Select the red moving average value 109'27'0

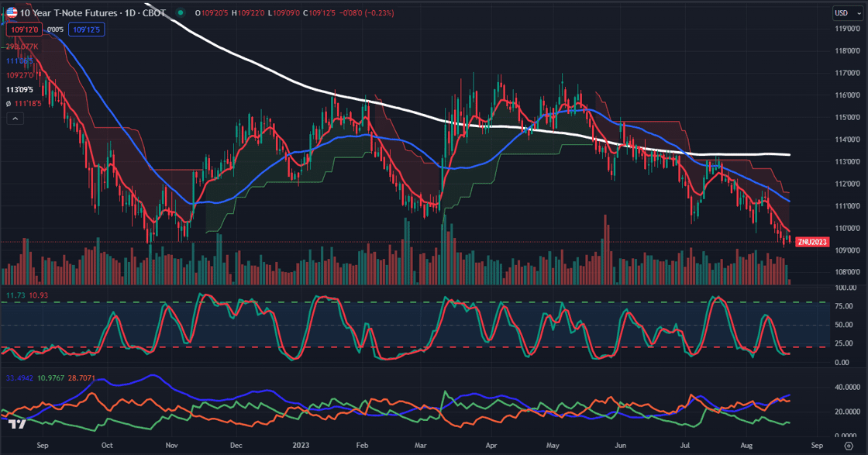point(19,75)
